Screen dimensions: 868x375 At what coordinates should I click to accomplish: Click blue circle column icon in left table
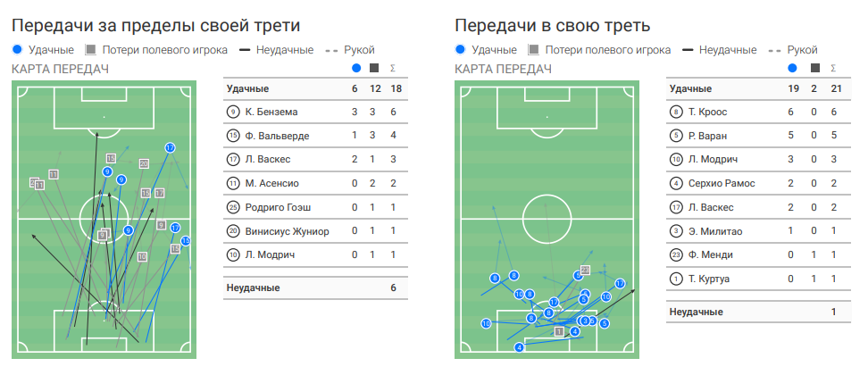355,68
